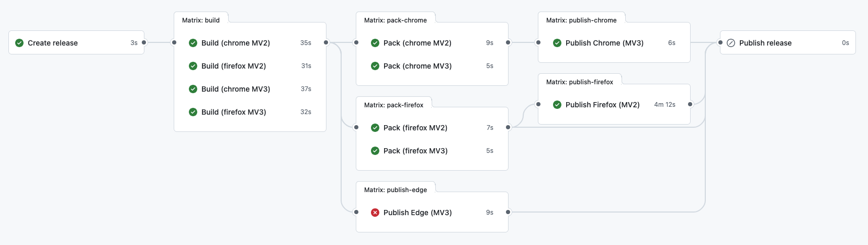Click success icon beside Publish Firefox (MV2)

(557, 105)
